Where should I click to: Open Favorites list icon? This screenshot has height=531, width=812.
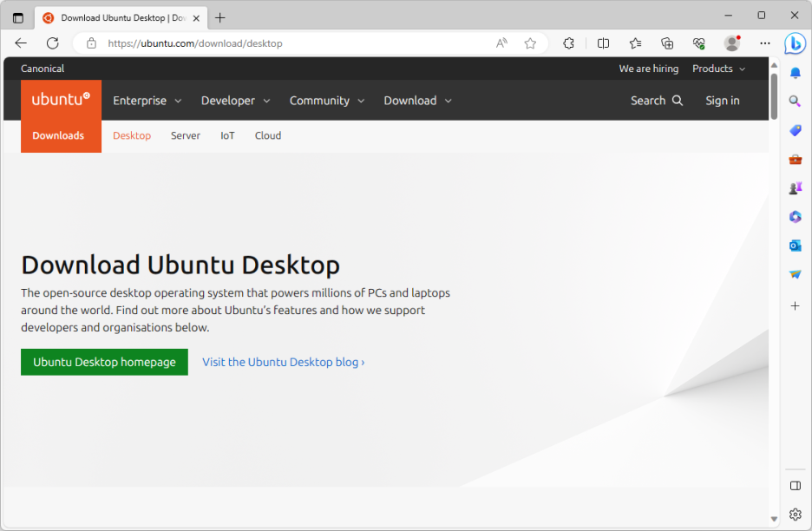tap(635, 43)
